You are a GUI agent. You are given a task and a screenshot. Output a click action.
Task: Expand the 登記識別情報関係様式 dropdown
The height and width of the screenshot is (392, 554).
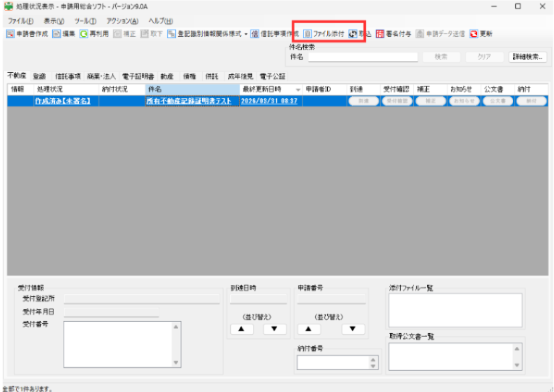pos(246,34)
